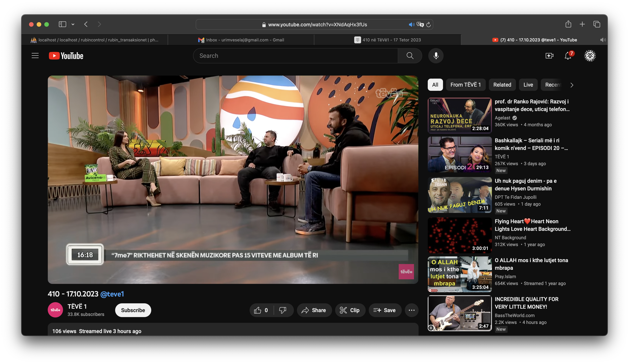Click the main video player
This screenshot has height=364, width=629.
[x=233, y=180]
